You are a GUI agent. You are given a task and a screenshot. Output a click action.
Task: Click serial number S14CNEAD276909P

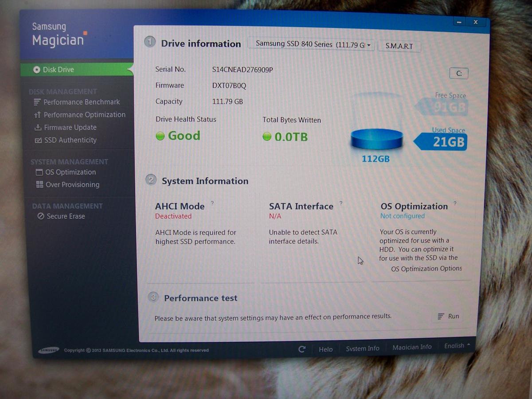point(243,70)
